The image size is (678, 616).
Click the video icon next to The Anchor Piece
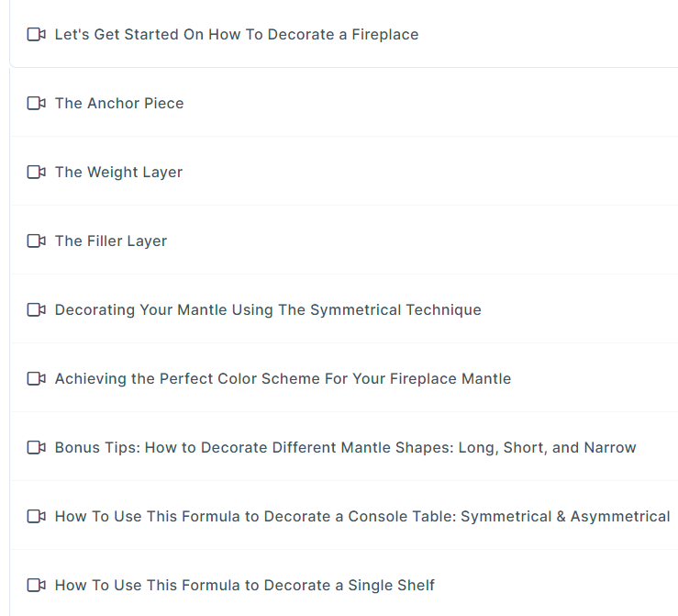pos(37,103)
